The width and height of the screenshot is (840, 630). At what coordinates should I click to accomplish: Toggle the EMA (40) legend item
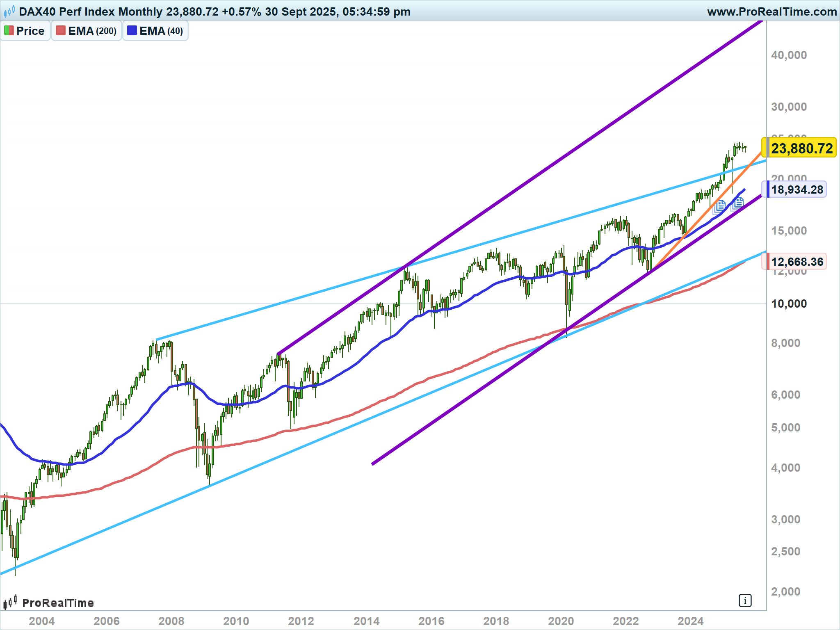161,31
